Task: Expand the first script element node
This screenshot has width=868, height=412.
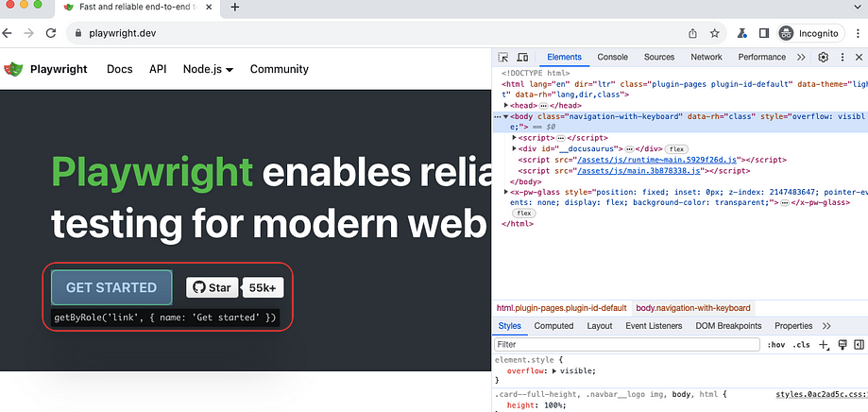Action: pyautogui.click(x=515, y=138)
